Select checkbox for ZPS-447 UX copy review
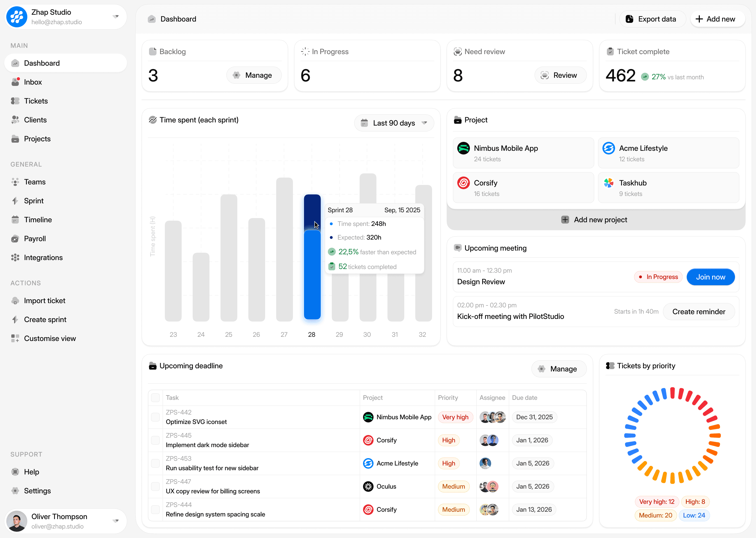Image resolution: width=756 pixels, height=538 pixels. (155, 486)
